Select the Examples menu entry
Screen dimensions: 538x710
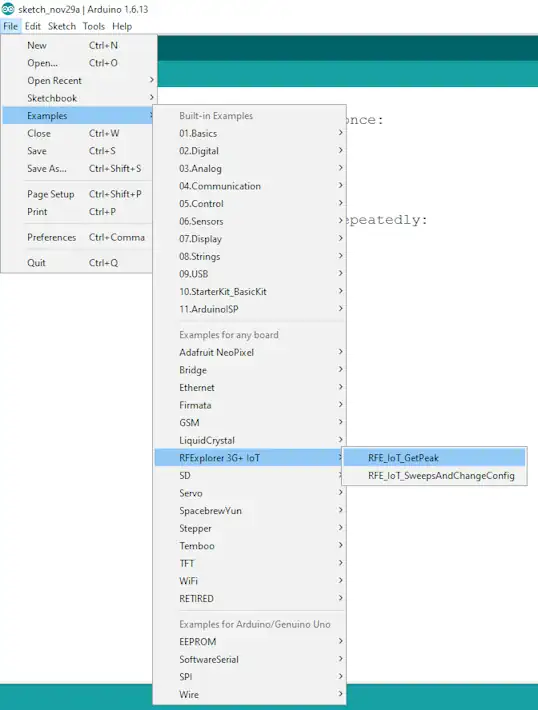[79, 116]
